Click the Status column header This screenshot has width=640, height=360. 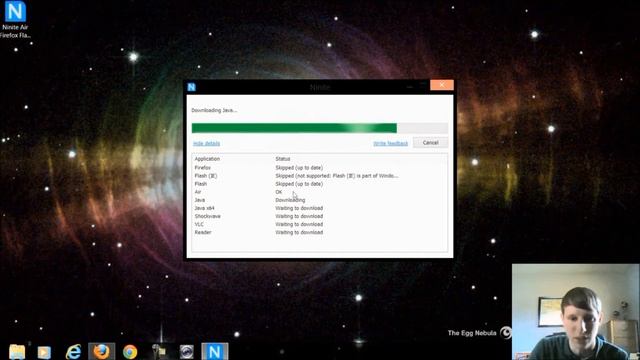[x=283, y=159]
